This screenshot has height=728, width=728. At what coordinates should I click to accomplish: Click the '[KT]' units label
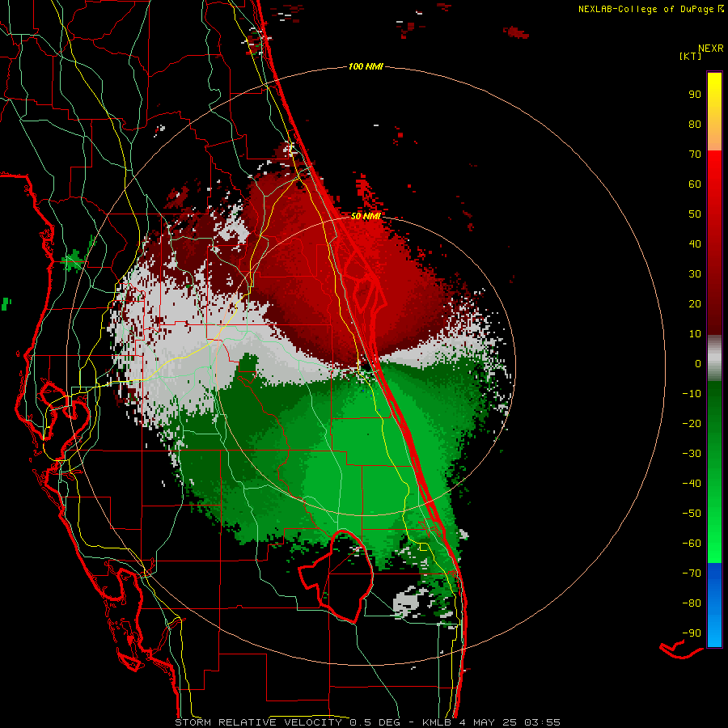(691, 56)
